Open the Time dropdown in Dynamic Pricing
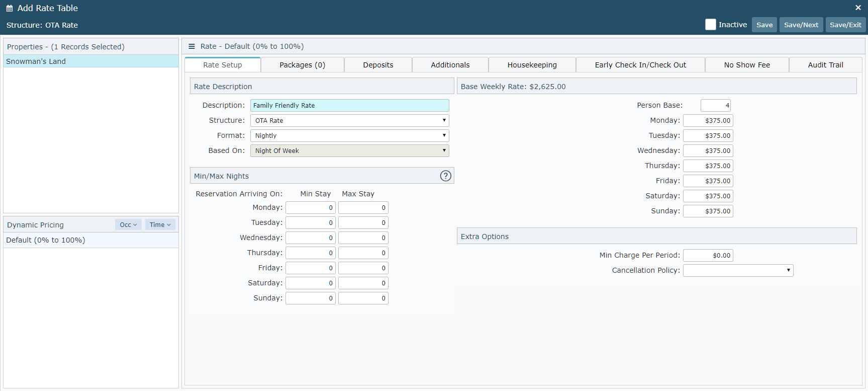Screen dimensions: 868x391 [x=160, y=224]
